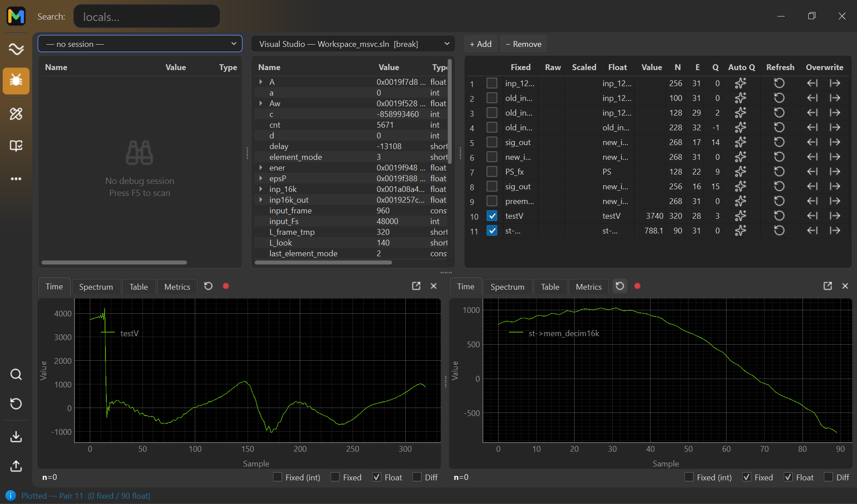The height and width of the screenshot is (504, 857).
Task: Overwrite left arrow for row 5 sig_out
Action: click(x=812, y=142)
